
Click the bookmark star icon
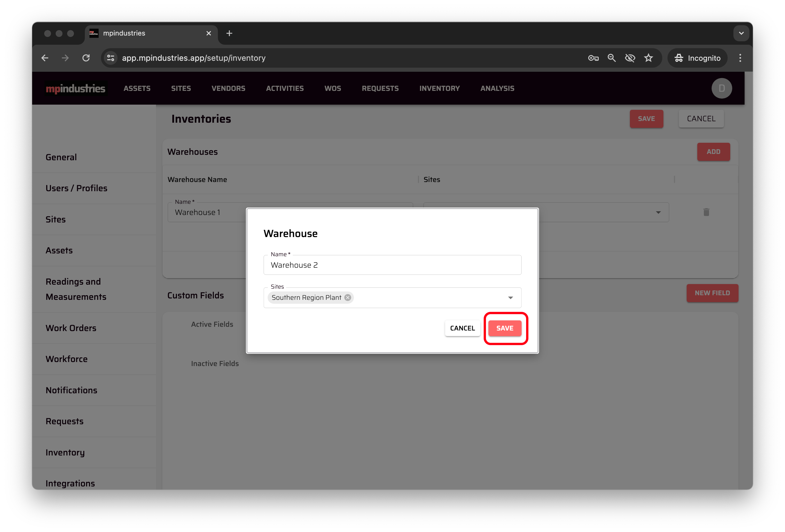pyautogui.click(x=648, y=58)
